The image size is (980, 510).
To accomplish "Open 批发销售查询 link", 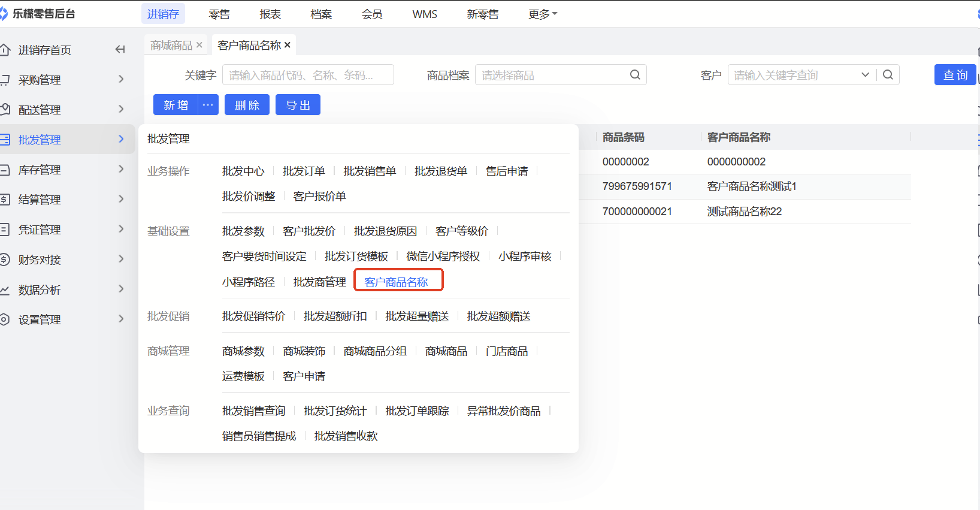I will click(254, 411).
